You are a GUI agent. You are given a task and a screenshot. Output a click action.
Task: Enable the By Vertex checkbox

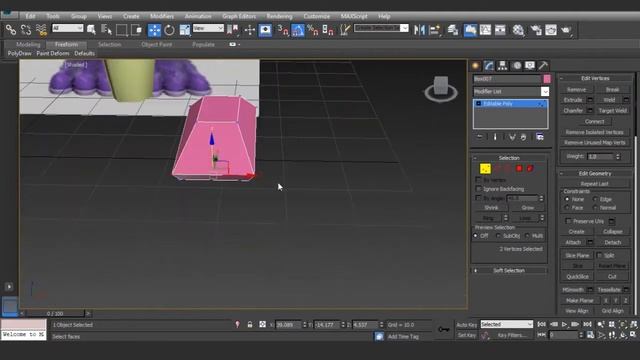479,180
